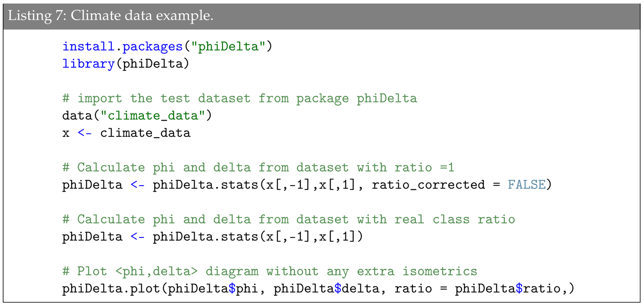Viewport: 644px width, 306px height.
Task: Click climate_data on the x assignment line
Action: [145, 133]
